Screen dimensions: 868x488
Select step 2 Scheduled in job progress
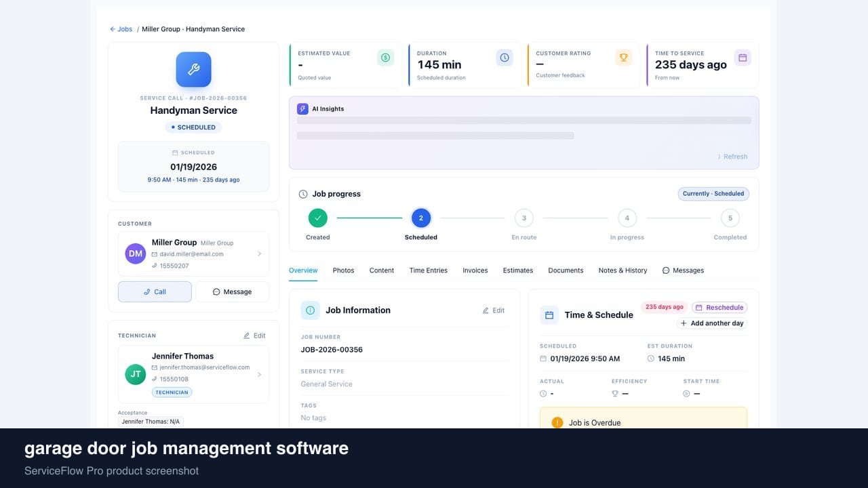[421, 218]
